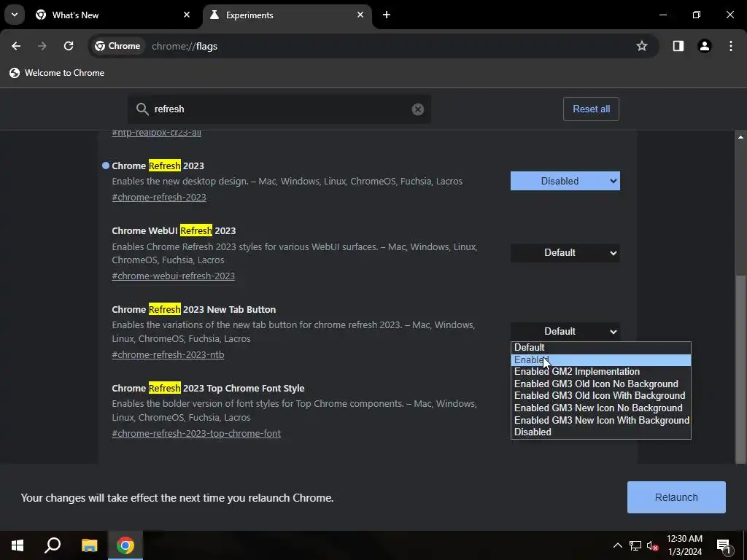This screenshot has height=560, width=747.
Task: Click the search magnifier icon in flags
Action: pyautogui.click(x=142, y=109)
